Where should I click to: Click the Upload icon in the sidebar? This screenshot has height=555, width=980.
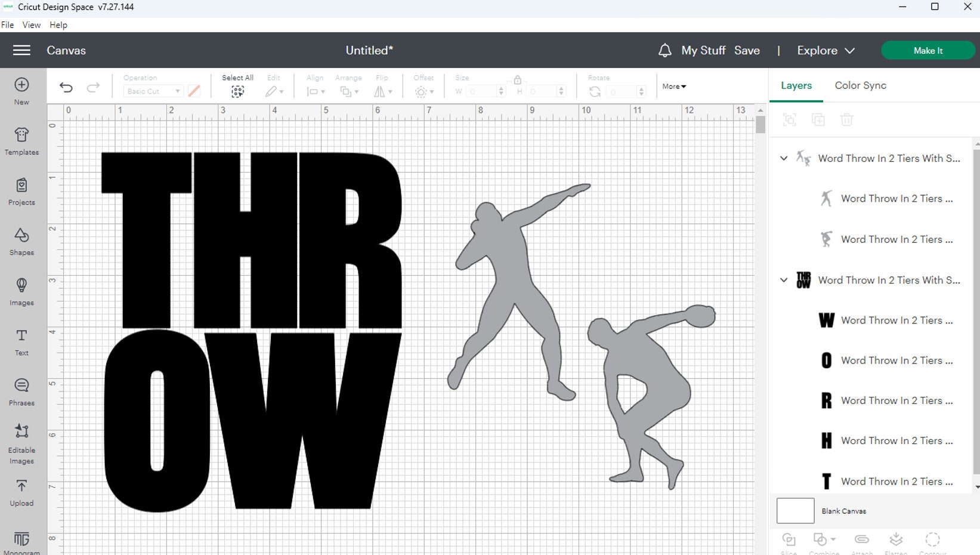(21, 490)
